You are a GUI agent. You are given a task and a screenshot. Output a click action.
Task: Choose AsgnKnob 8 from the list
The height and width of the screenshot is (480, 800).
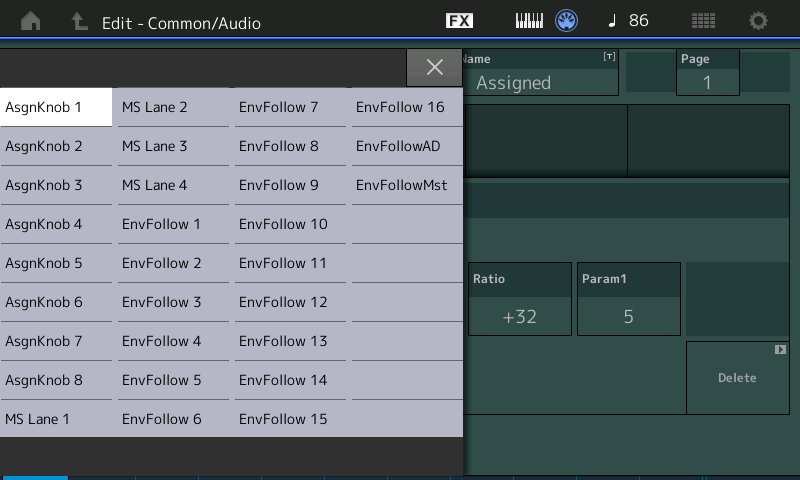(x=56, y=380)
